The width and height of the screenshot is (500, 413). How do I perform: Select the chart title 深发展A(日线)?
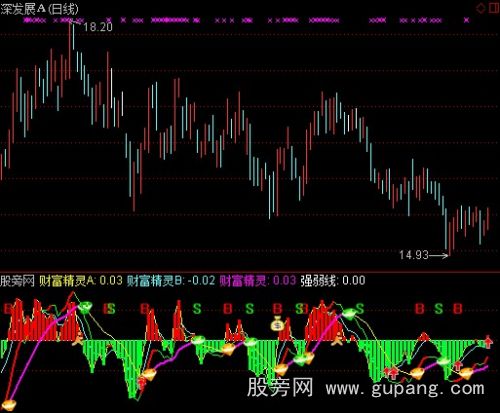click(39, 9)
